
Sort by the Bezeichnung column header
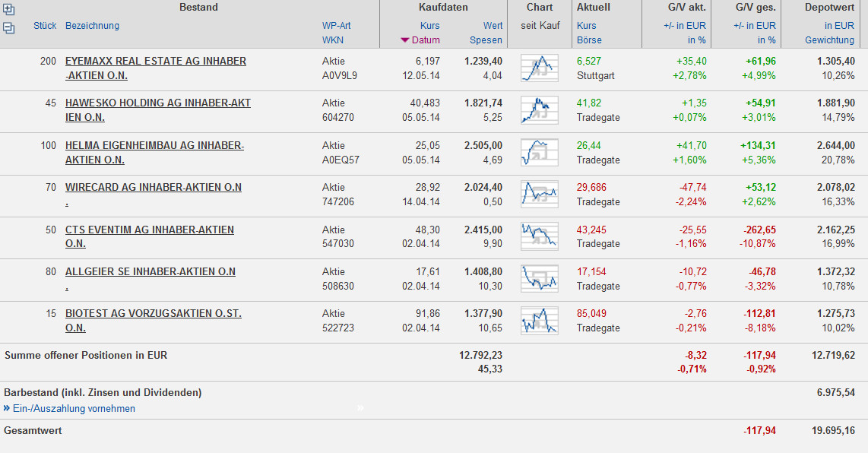[92, 25]
